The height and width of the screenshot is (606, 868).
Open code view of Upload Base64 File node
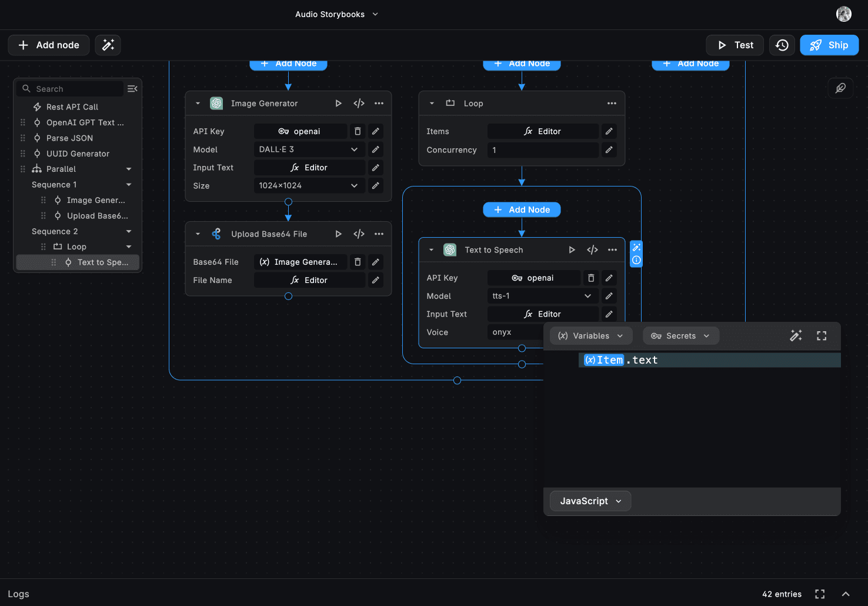coord(359,234)
